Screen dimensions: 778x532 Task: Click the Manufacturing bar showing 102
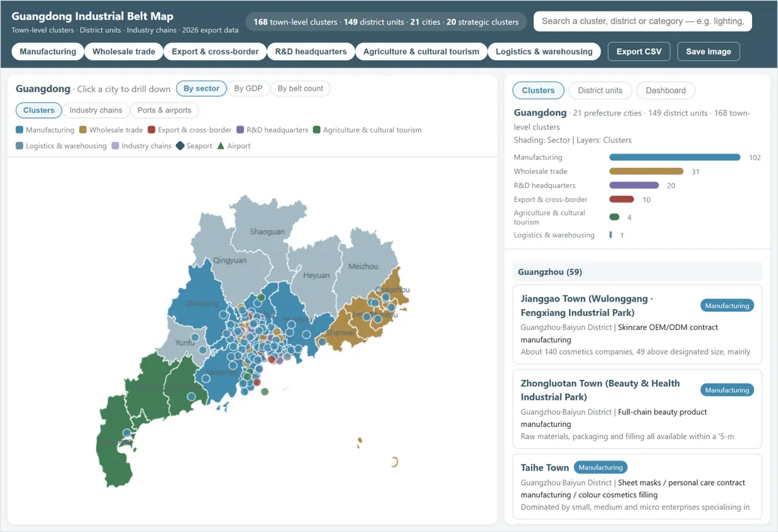[x=674, y=157]
